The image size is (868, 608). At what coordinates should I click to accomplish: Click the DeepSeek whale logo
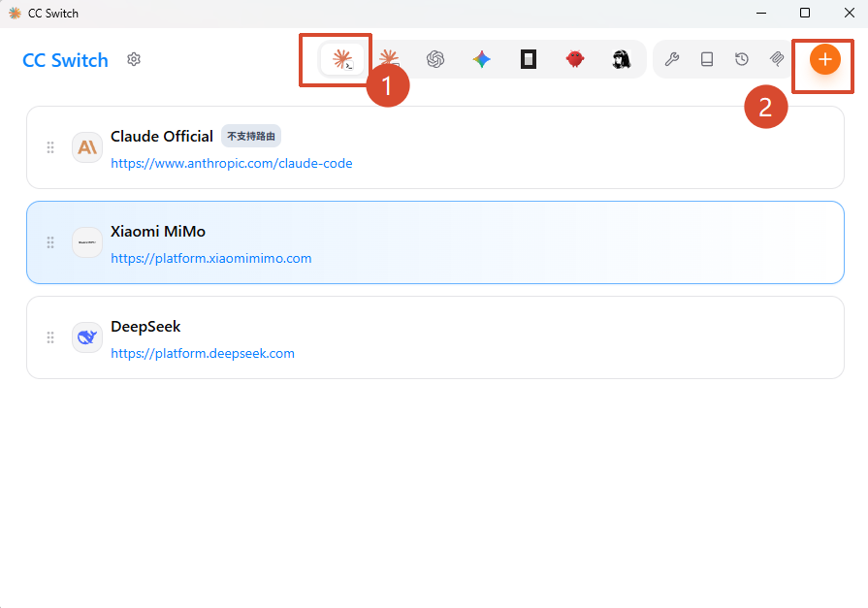coord(87,337)
